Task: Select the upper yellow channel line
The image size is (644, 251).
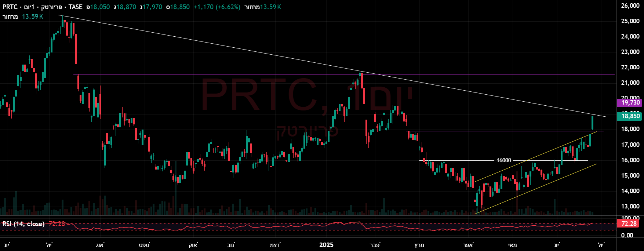Action: tap(536, 156)
